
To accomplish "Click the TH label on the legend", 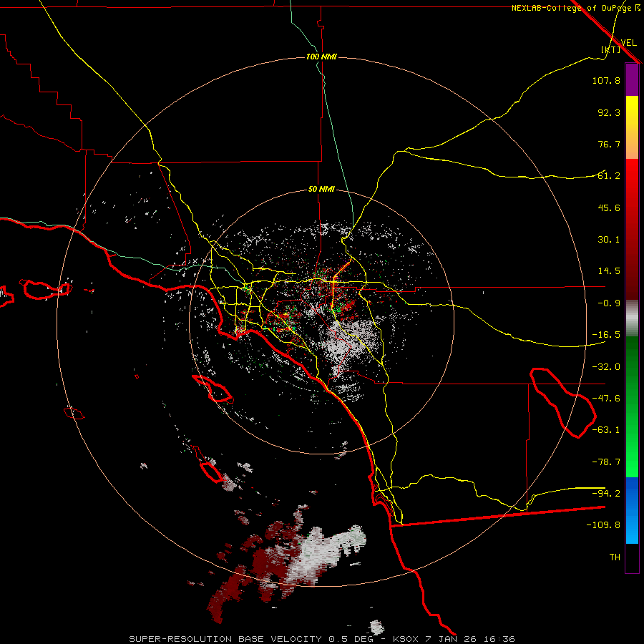I will pyautogui.click(x=615, y=557).
